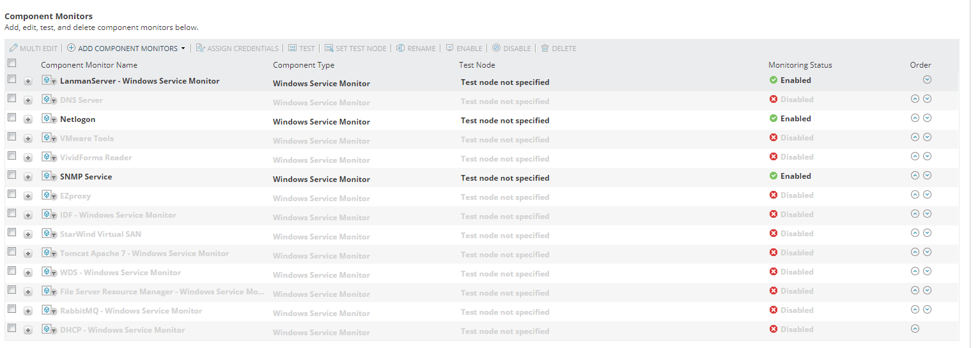Check the VividForms Reader row checkbox
Image resolution: width=980 pixels, height=348 pixels.
(x=12, y=156)
